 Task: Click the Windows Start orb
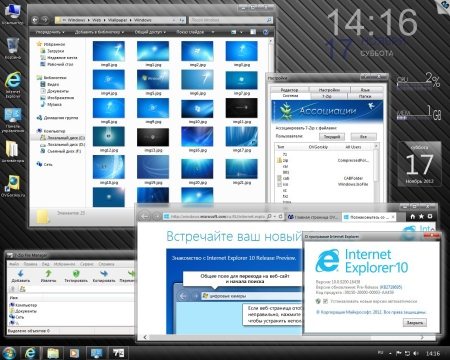tap(9, 353)
